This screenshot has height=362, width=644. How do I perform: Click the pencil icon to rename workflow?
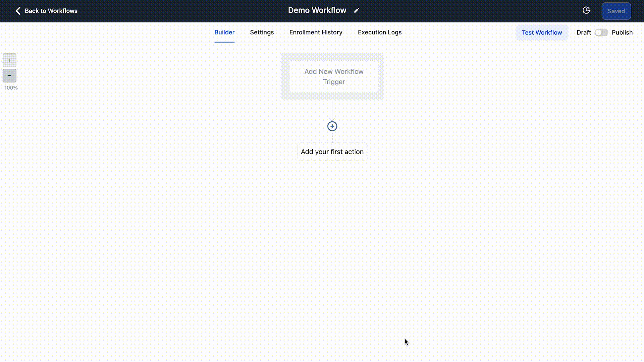(357, 10)
